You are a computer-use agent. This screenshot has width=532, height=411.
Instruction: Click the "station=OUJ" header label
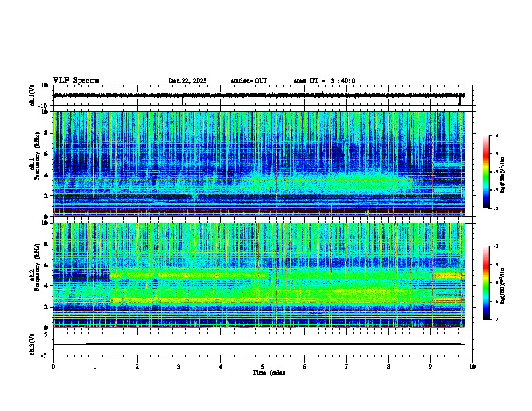249,81
